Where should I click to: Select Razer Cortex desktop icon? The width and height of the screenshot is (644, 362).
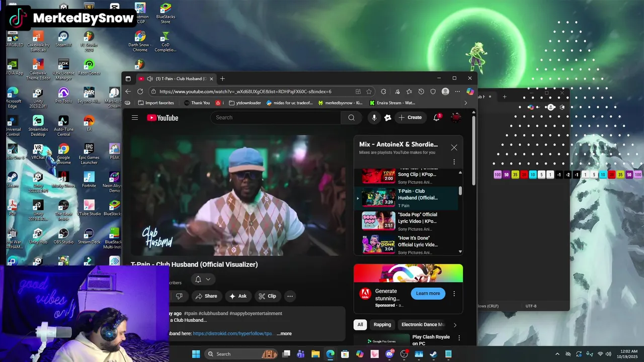click(89, 67)
